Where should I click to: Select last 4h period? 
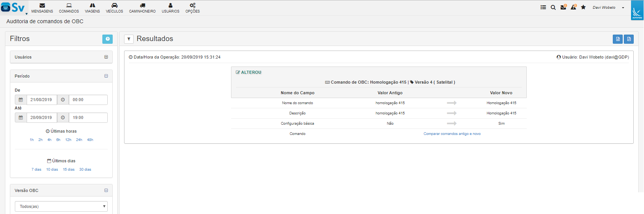point(49,140)
